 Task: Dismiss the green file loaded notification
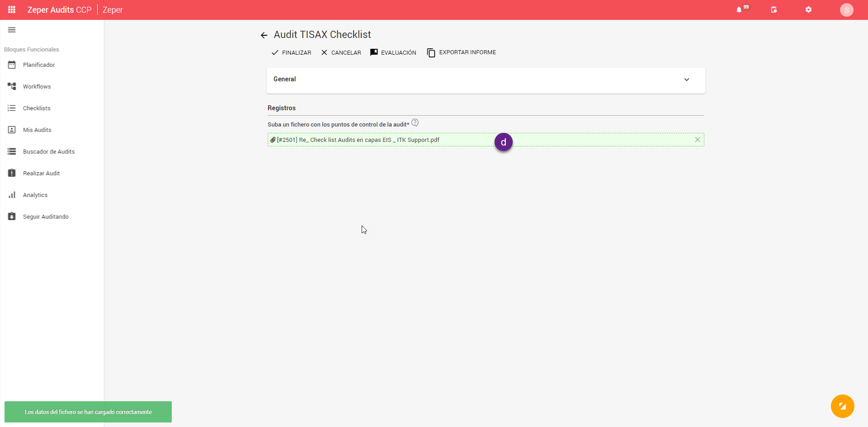click(88, 412)
